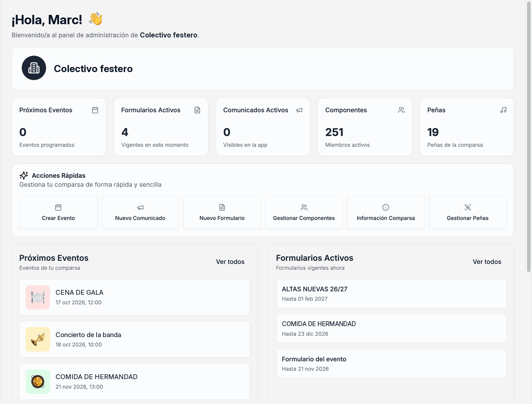
Task: Open Gestionar Componentes
Action: point(304,213)
